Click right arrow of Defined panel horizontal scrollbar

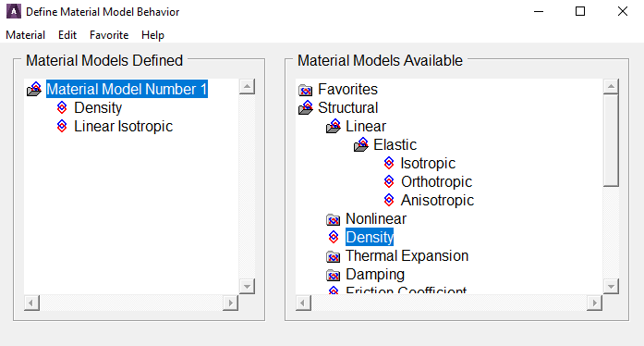[x=230, y=303]
